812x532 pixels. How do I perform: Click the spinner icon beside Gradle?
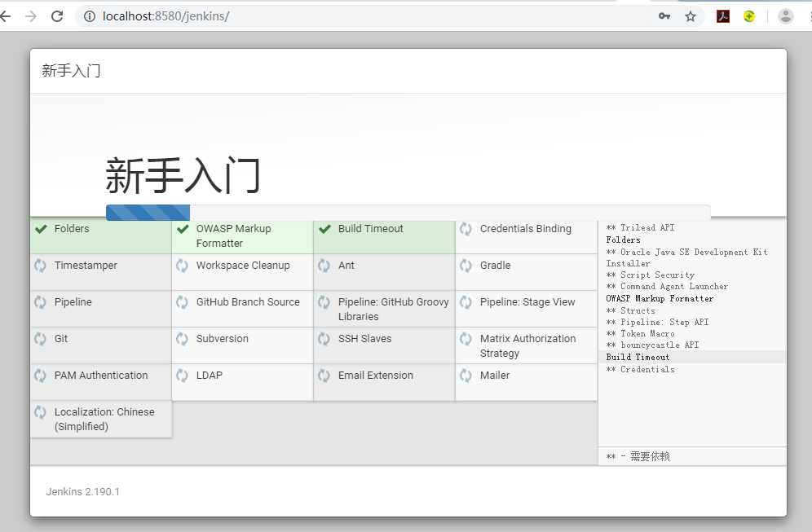pyautogui.click(x=466, y=266)
